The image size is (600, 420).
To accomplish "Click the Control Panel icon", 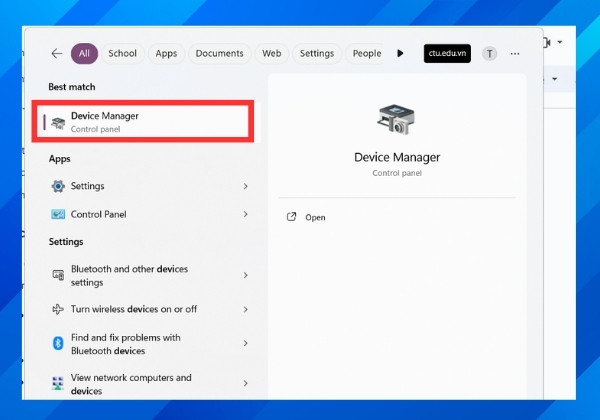I will (x=58, y=214).
